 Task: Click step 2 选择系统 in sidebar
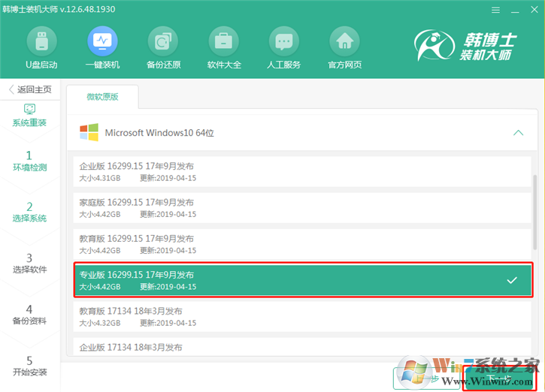(x=29, y=212)
